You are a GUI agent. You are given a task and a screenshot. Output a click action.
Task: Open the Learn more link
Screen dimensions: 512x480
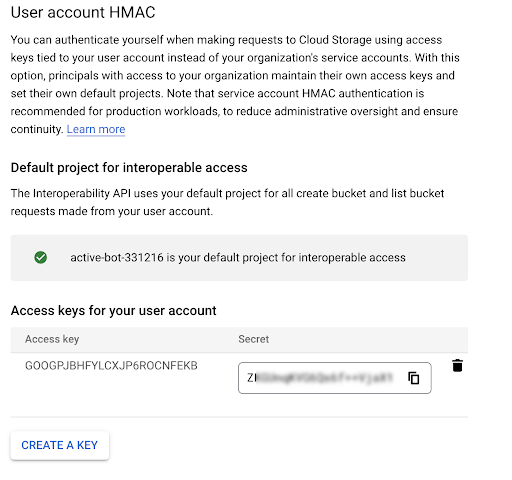[96, 129]
